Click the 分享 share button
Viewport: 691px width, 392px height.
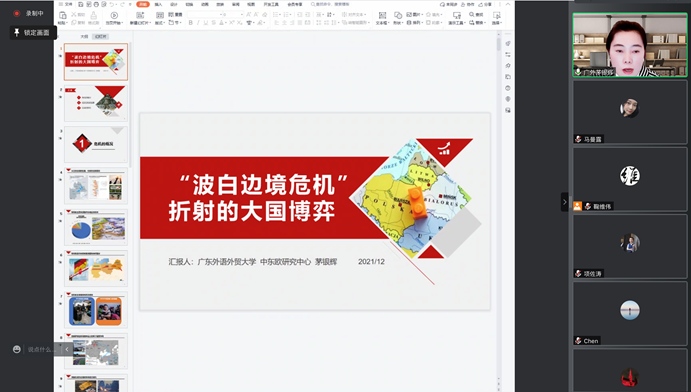coord(485,4)
